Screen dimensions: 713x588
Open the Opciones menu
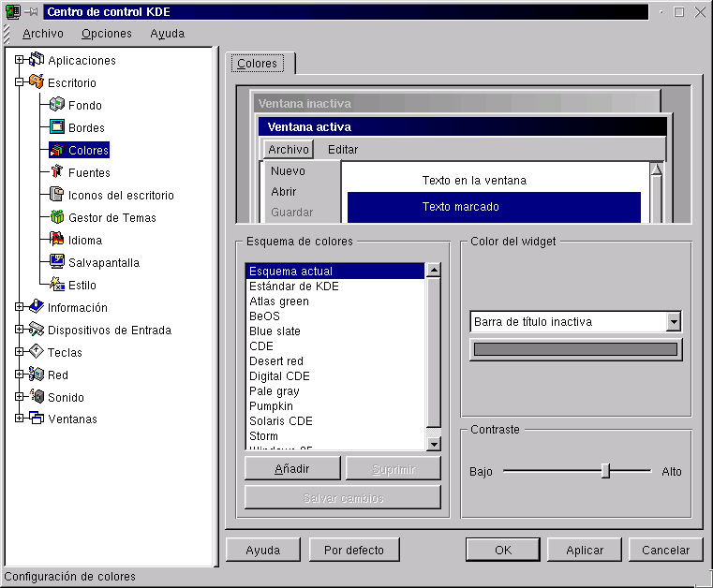tap(106, 33)
